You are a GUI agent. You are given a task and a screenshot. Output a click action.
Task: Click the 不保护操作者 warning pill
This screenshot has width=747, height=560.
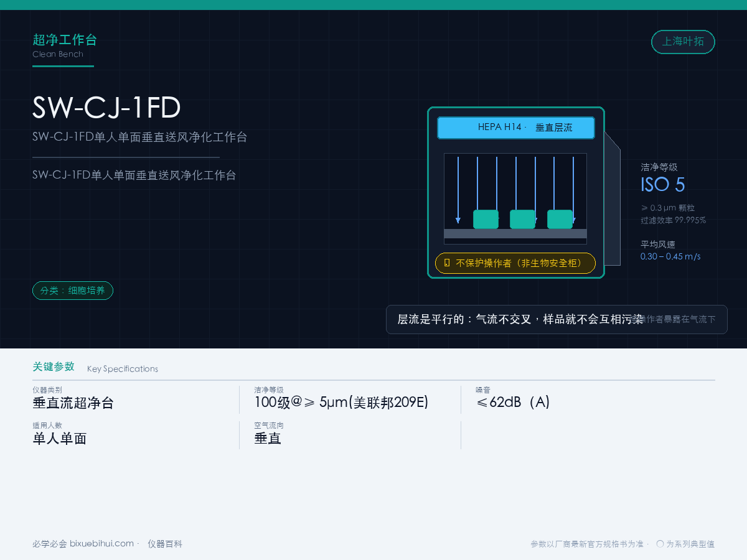pos(515,263)
